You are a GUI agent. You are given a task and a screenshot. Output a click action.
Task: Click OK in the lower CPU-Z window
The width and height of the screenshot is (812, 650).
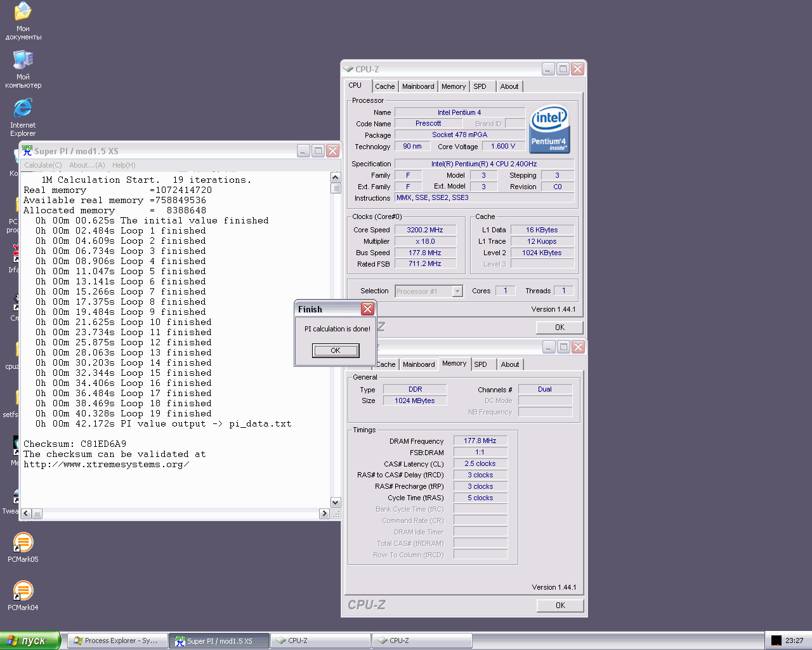(560, 606)
